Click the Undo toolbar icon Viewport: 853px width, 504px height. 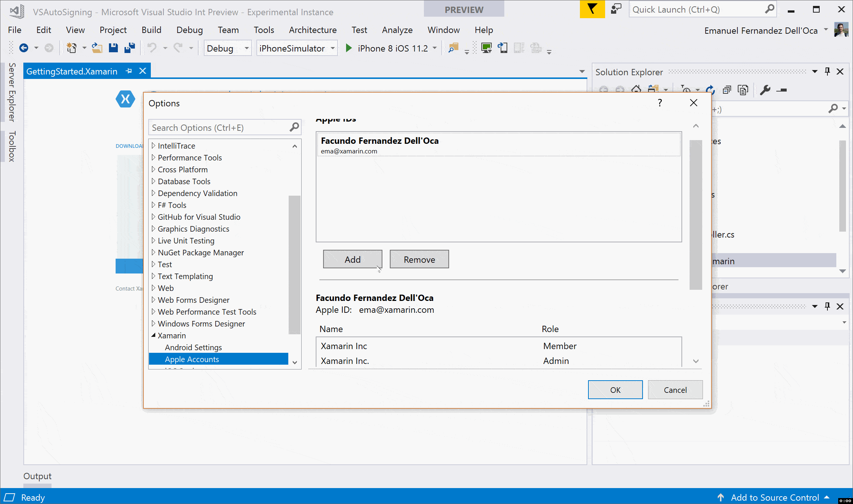152,47
